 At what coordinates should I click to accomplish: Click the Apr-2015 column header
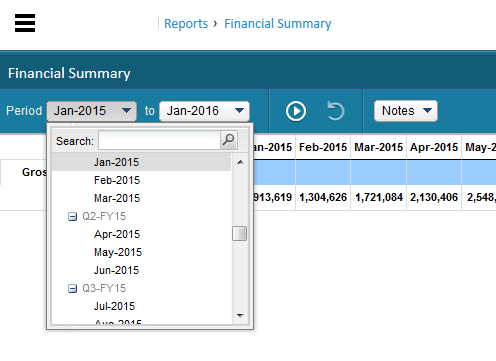coord(434,147)
